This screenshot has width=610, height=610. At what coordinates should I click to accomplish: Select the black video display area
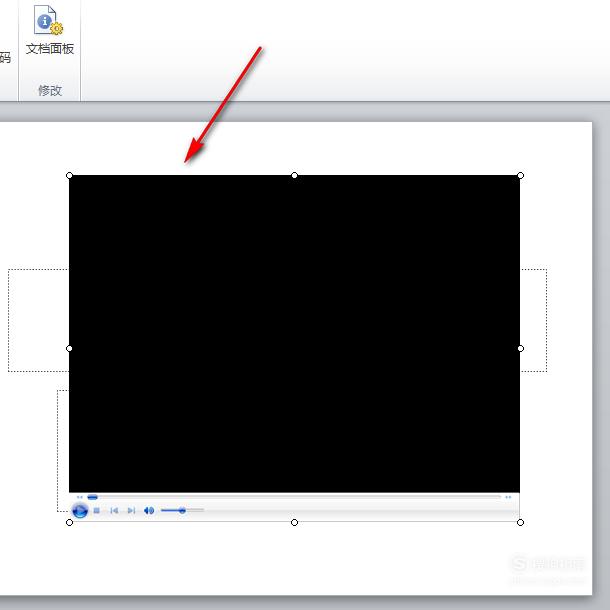pos(294,333)
